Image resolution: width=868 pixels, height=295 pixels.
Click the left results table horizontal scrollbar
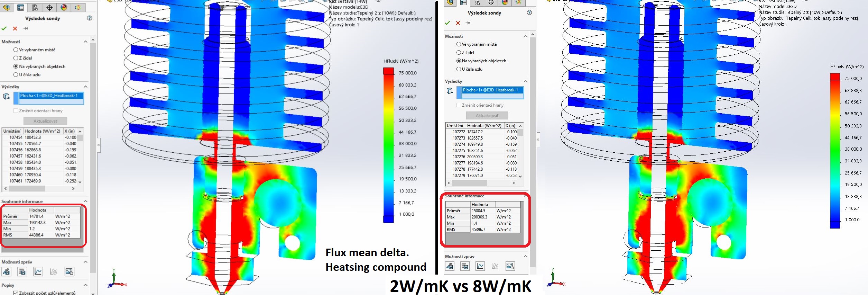(x=27, y=188)
